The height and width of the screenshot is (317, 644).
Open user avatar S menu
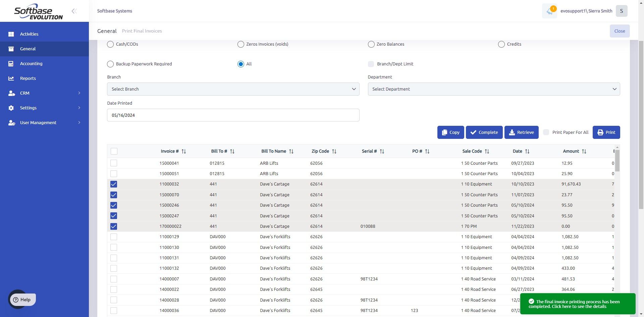(x=622, y=11)
